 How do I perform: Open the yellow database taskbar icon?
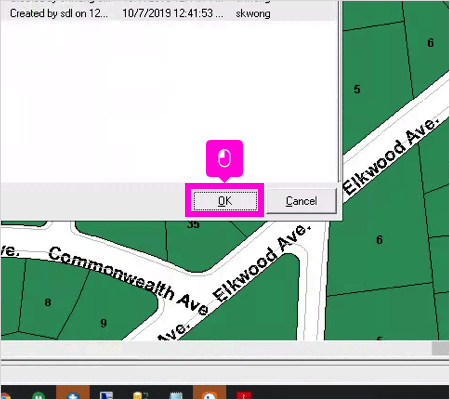point(140,395)
